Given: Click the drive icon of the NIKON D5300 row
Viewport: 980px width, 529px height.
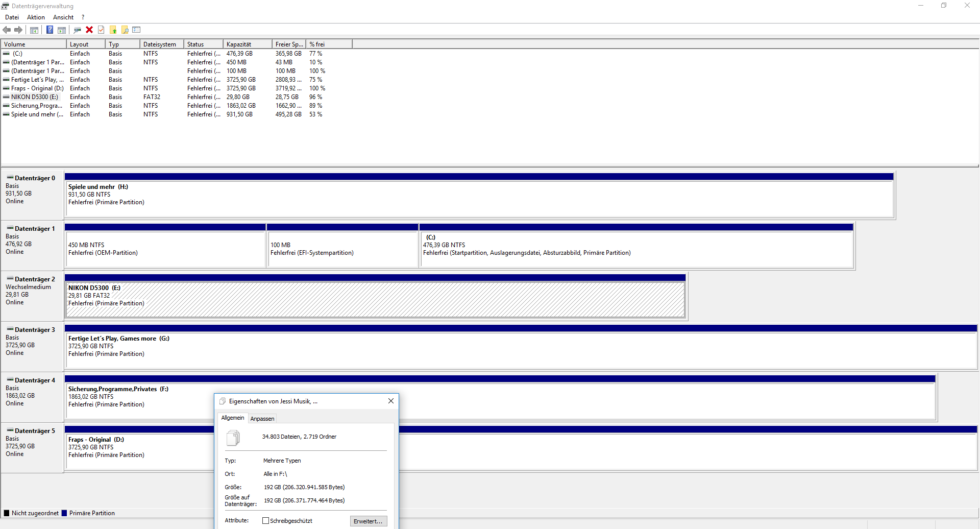Looking at the screenshot, I should click(x=6, y=97).
